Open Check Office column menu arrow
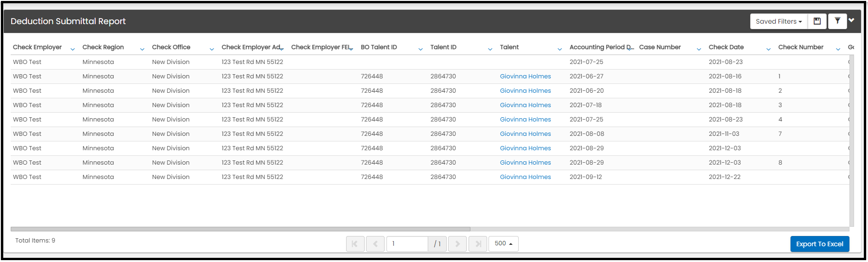 click(212, 49)
